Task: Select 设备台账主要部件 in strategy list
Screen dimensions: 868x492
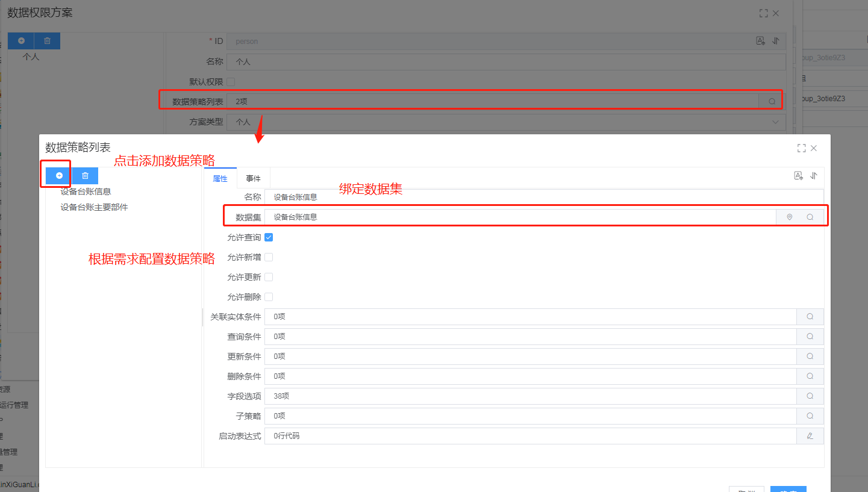Action: click(94, 207)
